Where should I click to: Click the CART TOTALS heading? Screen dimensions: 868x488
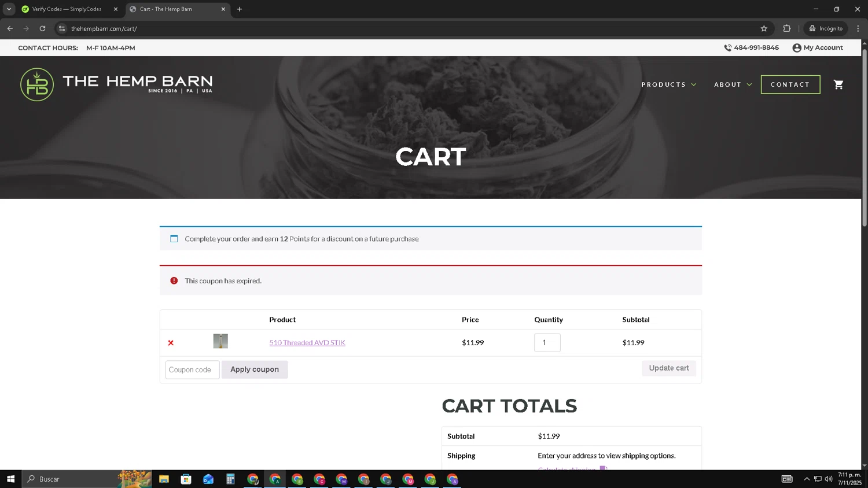pyautogui.click(x=509, y=406)
